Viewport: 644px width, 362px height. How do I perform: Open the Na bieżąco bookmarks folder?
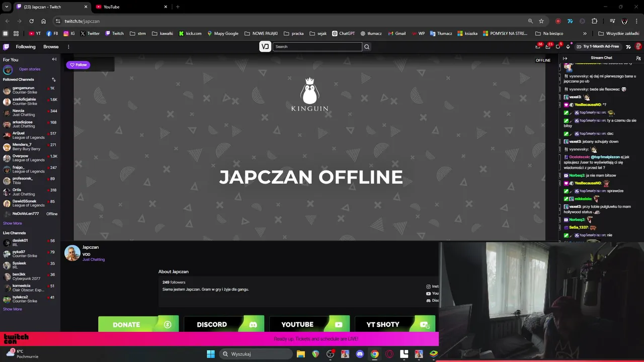[549, 34]
